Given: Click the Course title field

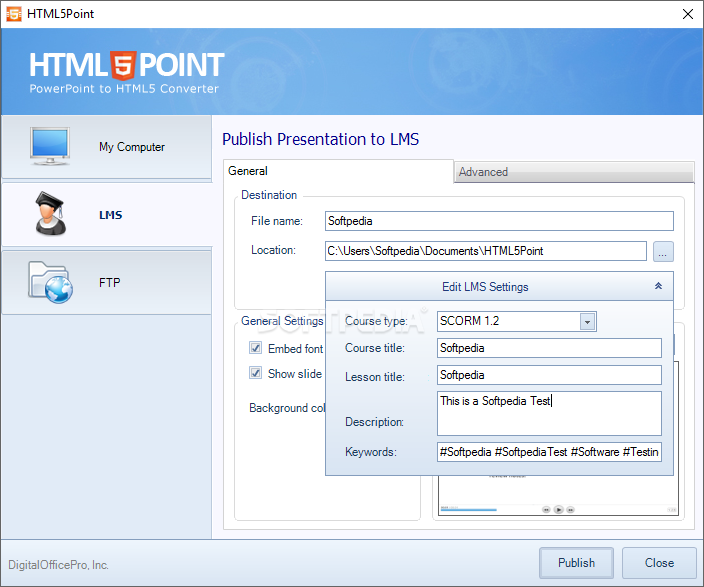Looking at the screenshot, I should [x=549, y=348].
